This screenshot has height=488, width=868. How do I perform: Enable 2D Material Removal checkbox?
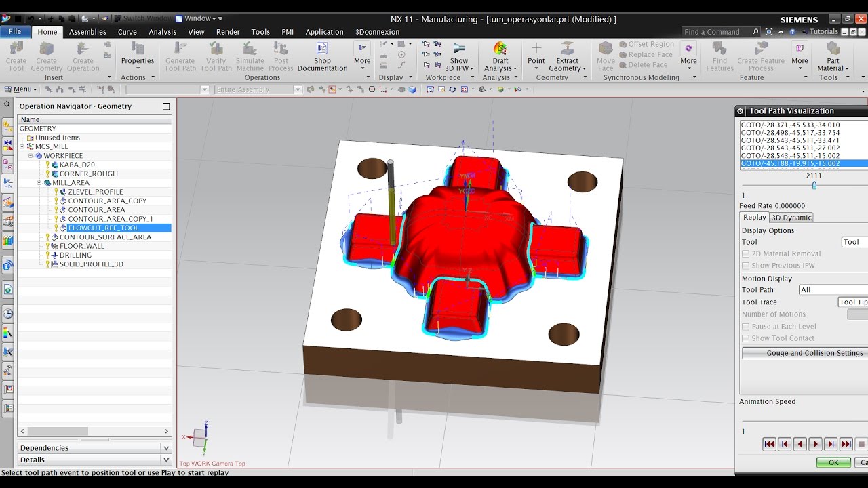746,254
